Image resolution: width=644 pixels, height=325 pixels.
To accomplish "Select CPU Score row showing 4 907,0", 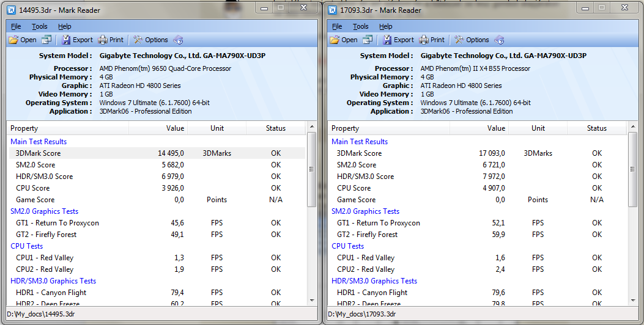I will [478, 188].
